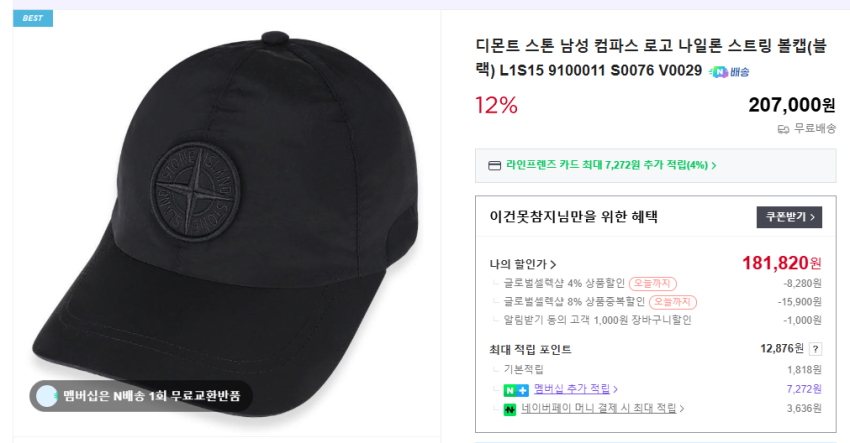Click the 오늘까지 tag on 8% 상품중복할인

pos(673,301)
